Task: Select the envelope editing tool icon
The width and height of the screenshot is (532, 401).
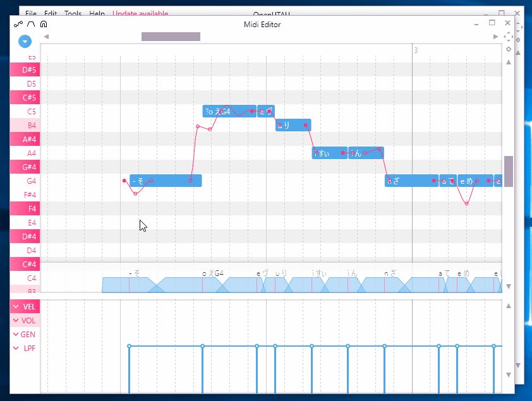Action: 30,24
